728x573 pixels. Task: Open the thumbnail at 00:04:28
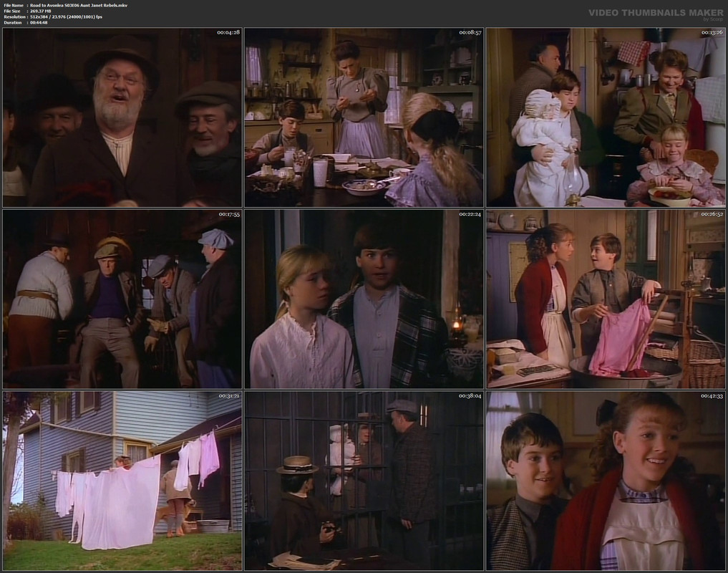pos(122,117)
